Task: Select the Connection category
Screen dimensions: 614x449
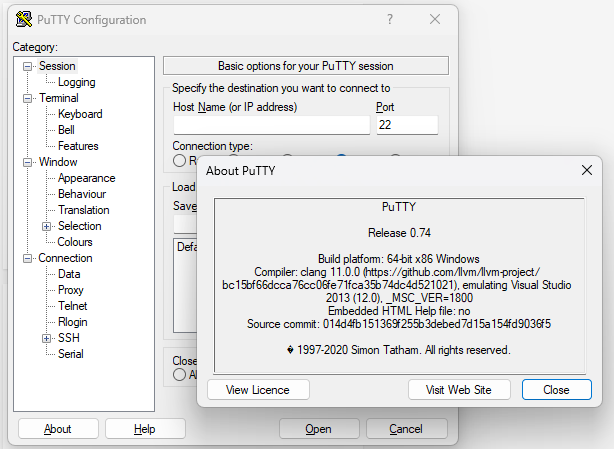Action: tap(65, 258)
